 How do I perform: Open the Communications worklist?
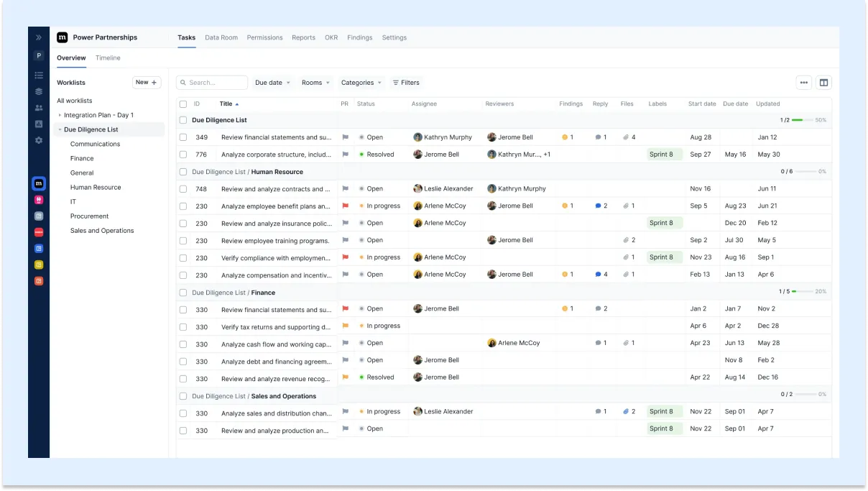click(x=95, y=144)
